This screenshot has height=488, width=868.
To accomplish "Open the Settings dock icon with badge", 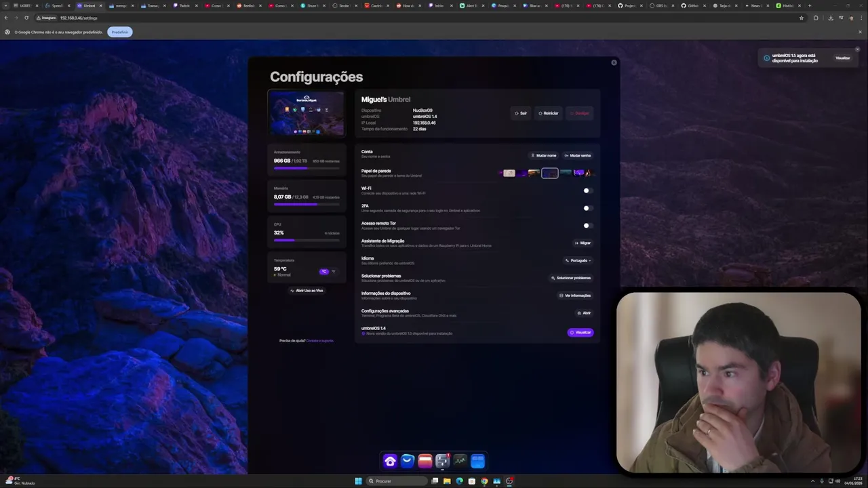I will (x=442, y=462).
